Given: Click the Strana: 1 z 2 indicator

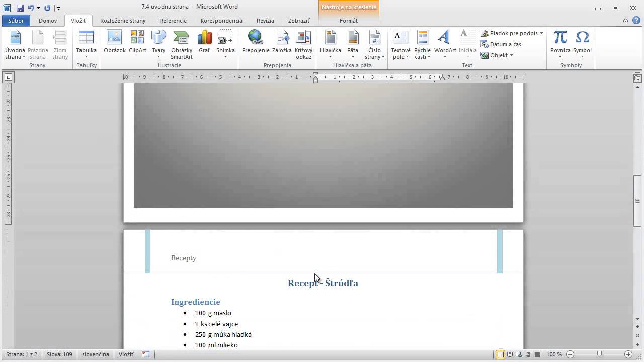Looking at the screenshot, I should coord(22,354).
